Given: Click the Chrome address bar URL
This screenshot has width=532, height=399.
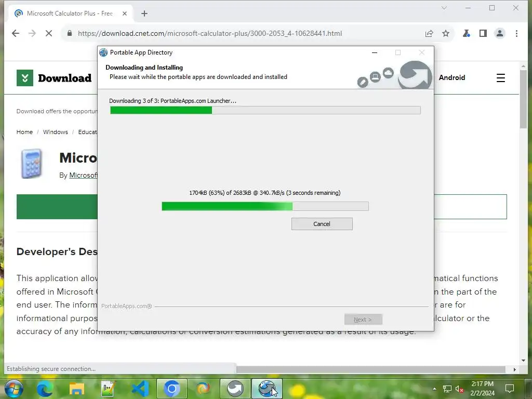Looking at the screenshot, I should click(x=210, y=33).
